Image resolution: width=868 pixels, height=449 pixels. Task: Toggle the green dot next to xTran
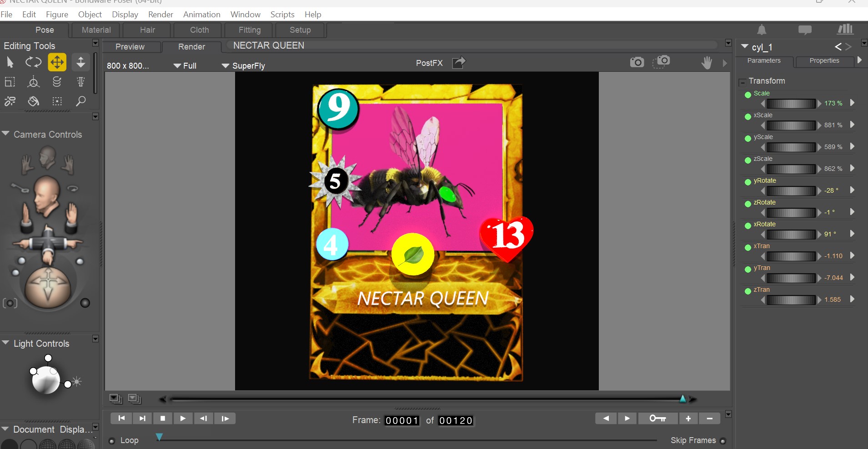click(x=748, y=248)
